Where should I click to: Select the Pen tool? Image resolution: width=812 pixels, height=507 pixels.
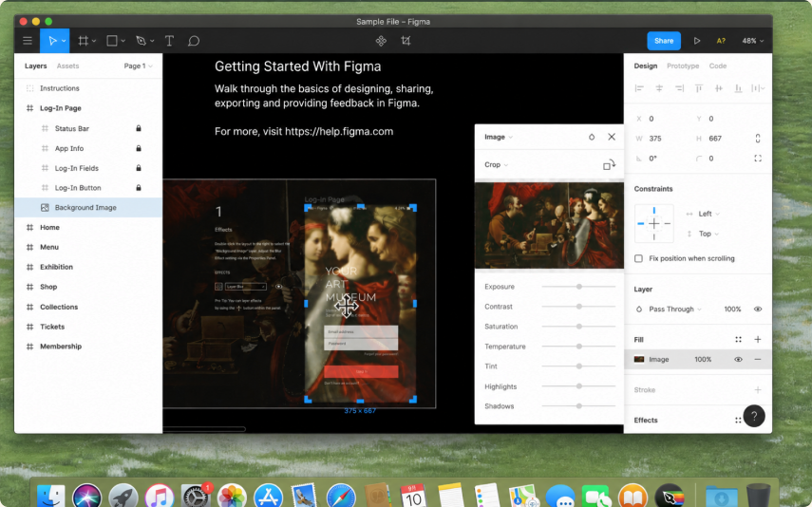pos(141,41)
